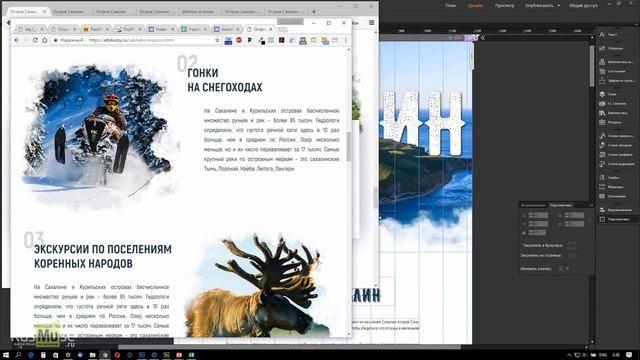Open the States panel icon
640x360 pixels.
(x=602, y=71)
